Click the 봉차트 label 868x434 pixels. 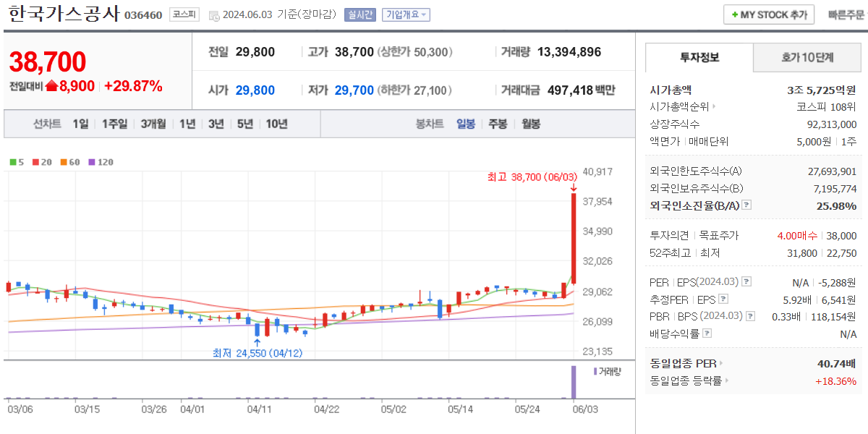pos(430,124)
